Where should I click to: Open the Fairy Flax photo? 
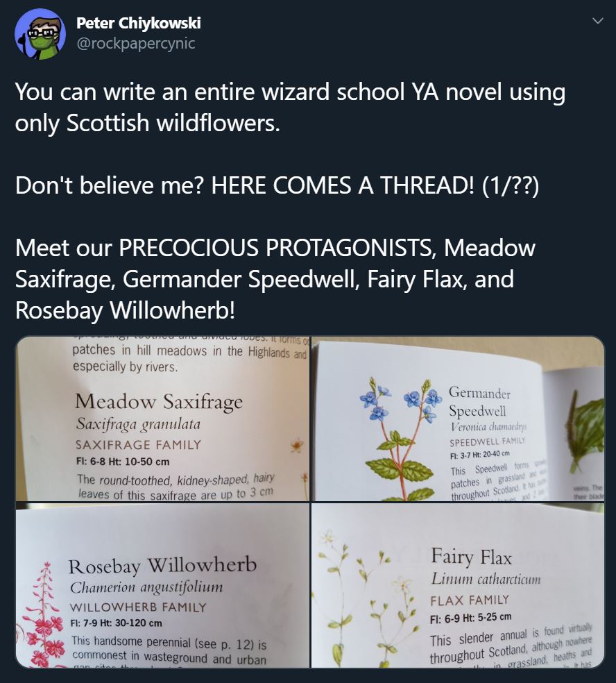click(458, 585)
